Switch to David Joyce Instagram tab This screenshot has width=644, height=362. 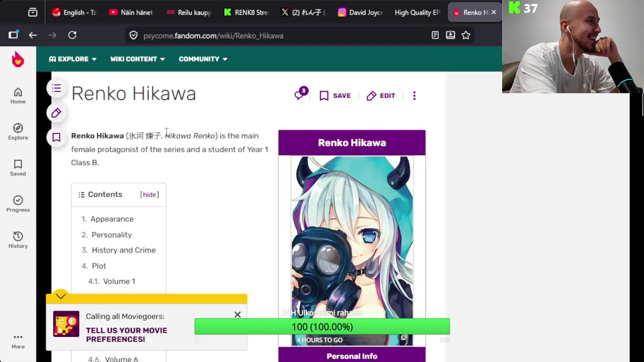tap(361, 13)
